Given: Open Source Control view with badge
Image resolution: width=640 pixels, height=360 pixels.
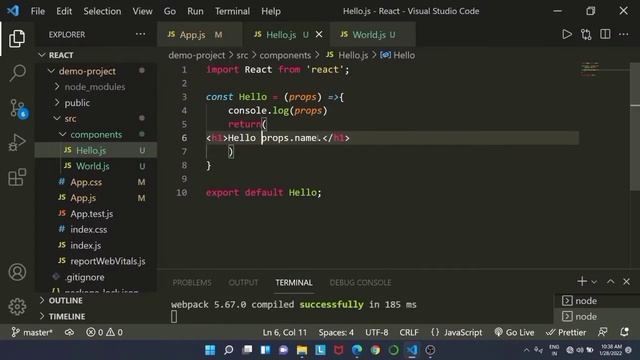Looking at the screenshot, I should point(18,108).
